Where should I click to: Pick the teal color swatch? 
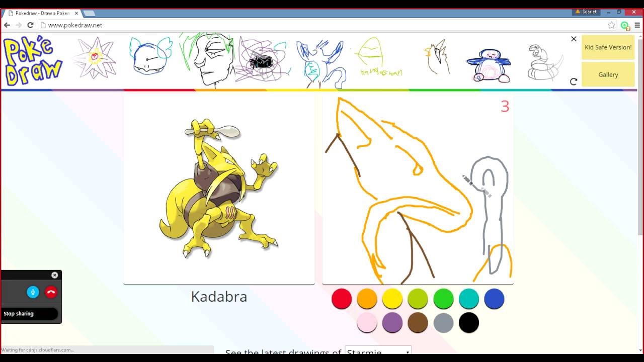click(x=469, y=299)
